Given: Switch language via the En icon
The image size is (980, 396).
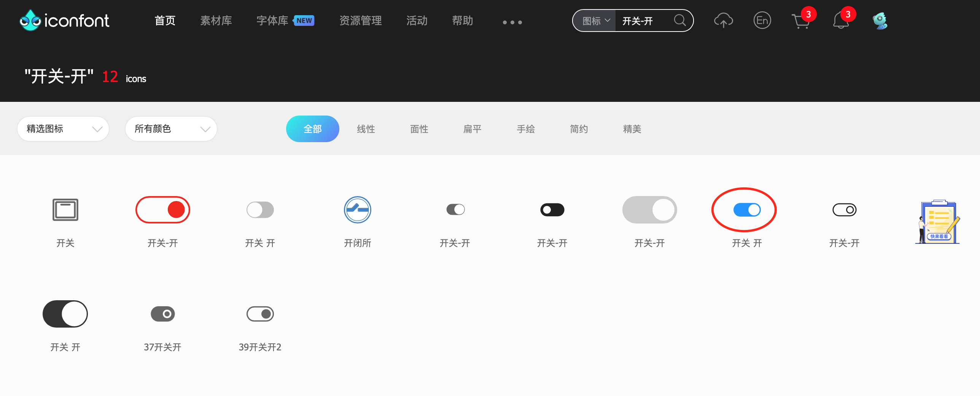Looking at the screenshot, I should coord(762,20).
